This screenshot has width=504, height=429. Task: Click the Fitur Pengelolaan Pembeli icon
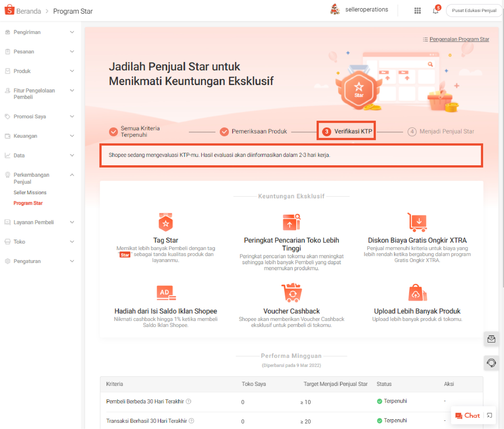tap(7, 90)
